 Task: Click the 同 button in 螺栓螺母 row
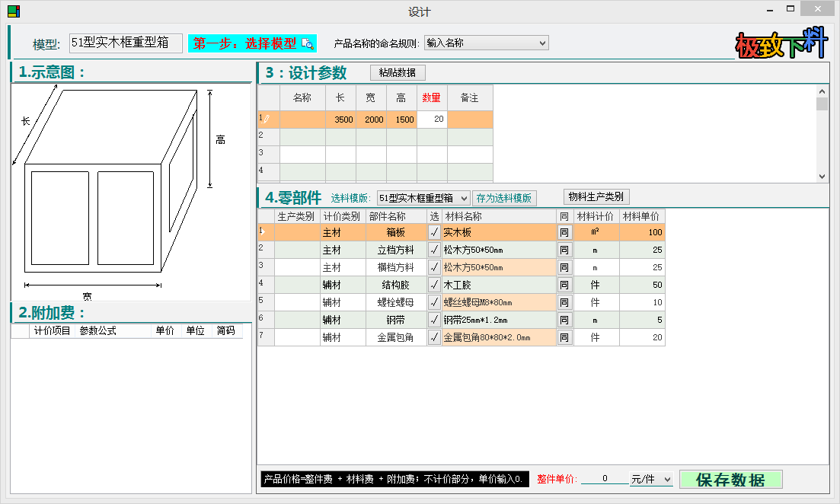(564, 302)
